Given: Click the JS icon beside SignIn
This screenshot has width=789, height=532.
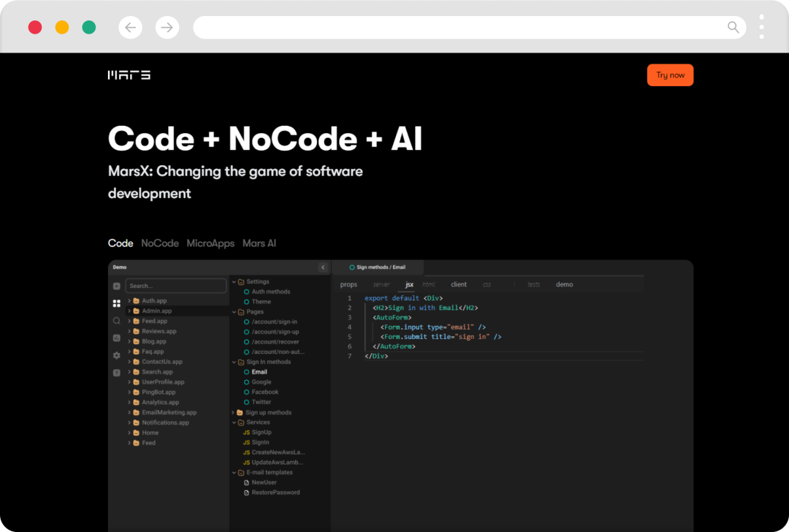Looking at the screenshot, I should point(247,442).
